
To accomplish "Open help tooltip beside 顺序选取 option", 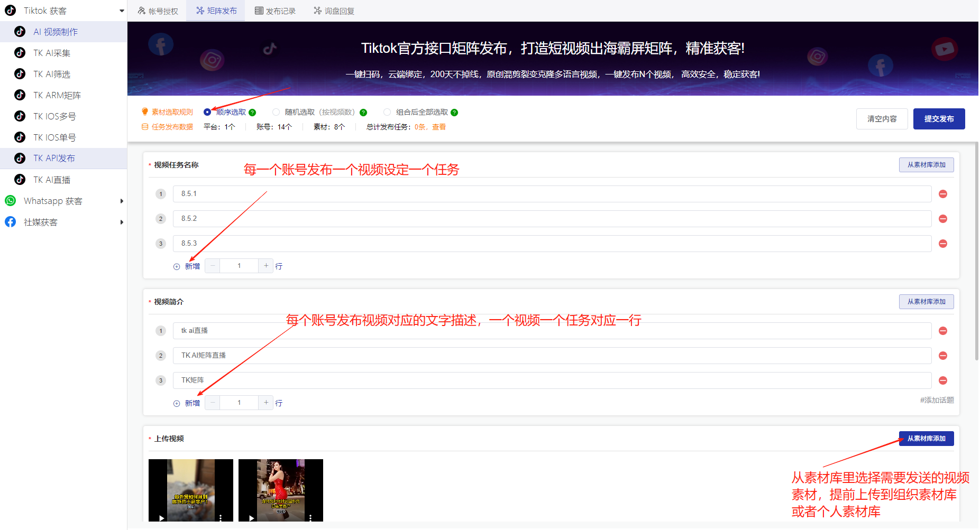I will pyautogui.click(x=252, y=112).
